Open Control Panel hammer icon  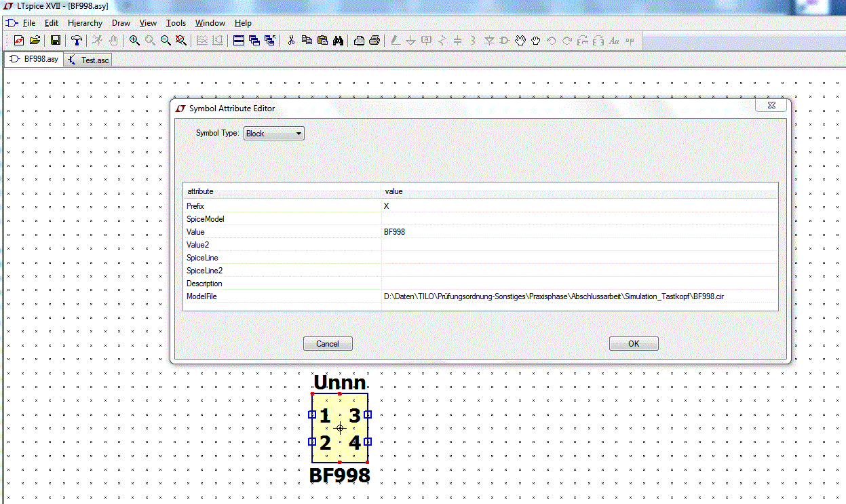(77, 41)
